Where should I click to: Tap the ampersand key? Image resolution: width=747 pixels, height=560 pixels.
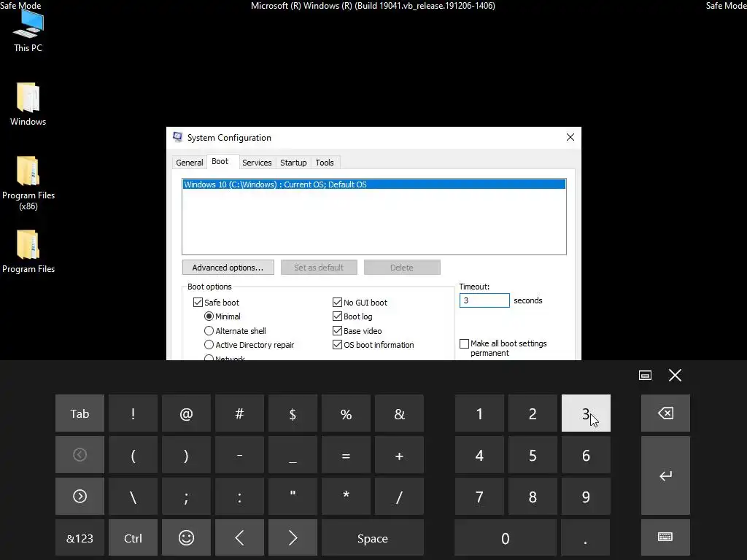click(x=399, y=413)
